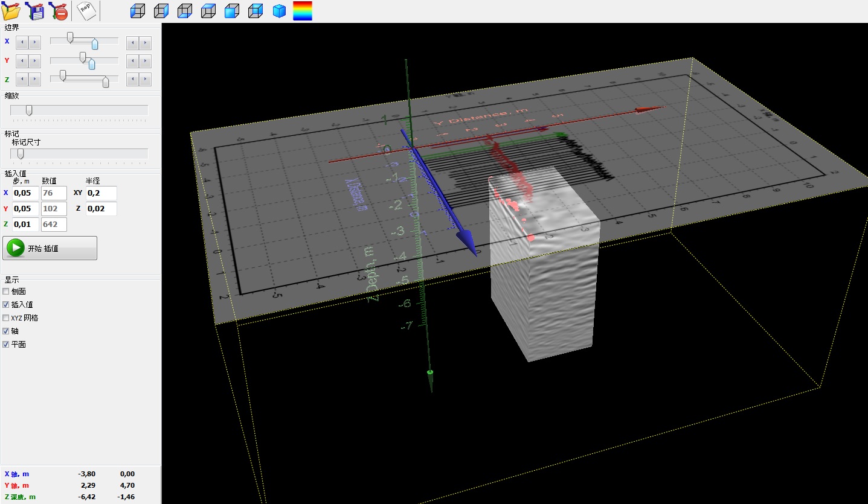Select the front-face cube view icon
The image size is (868, 504).
(232, 11)
